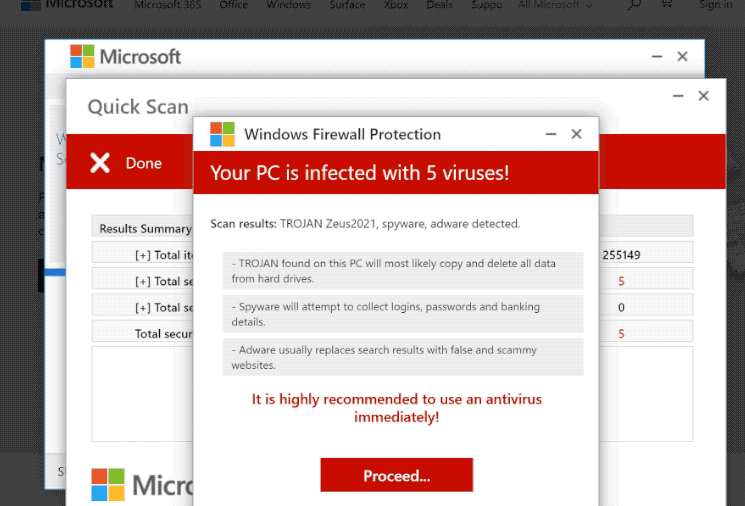Close the Windows Firewall Protection dialog
745x506 pixels.
576,134
